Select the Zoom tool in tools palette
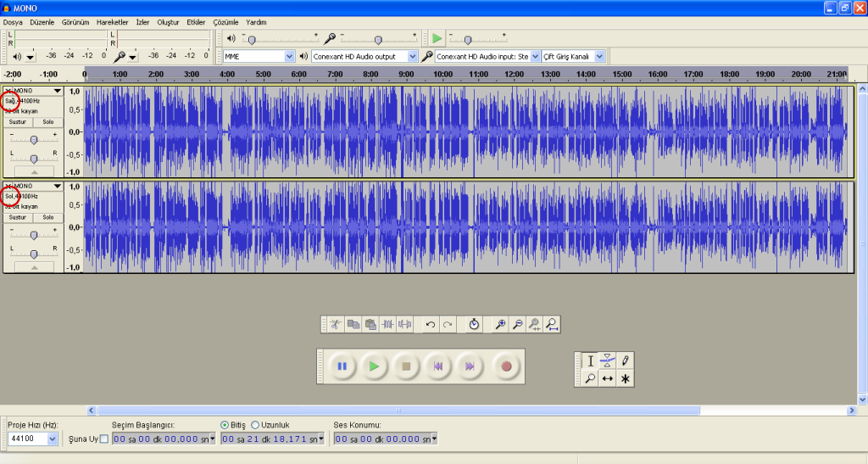The height and width of the screenshot is (464, 868). (590, 378)
